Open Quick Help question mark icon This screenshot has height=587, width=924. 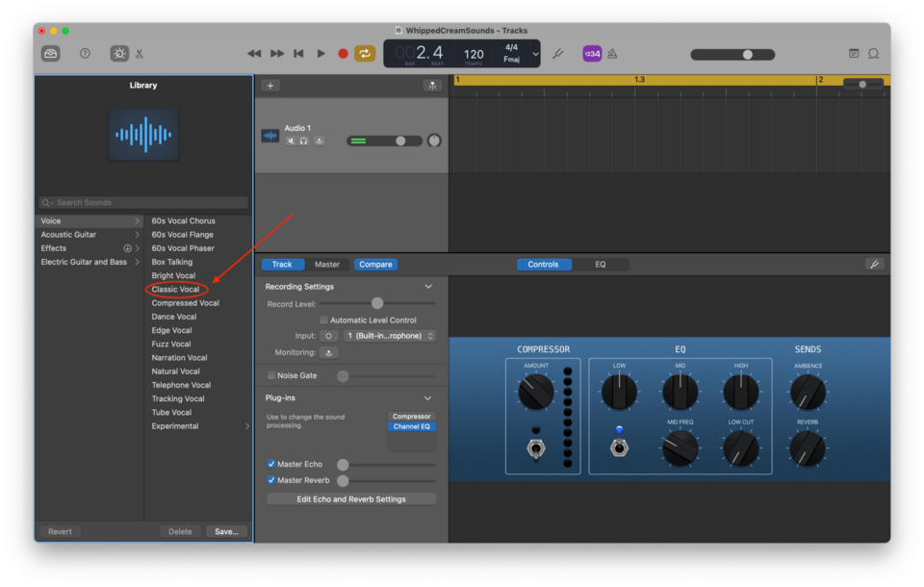point(85,54)
